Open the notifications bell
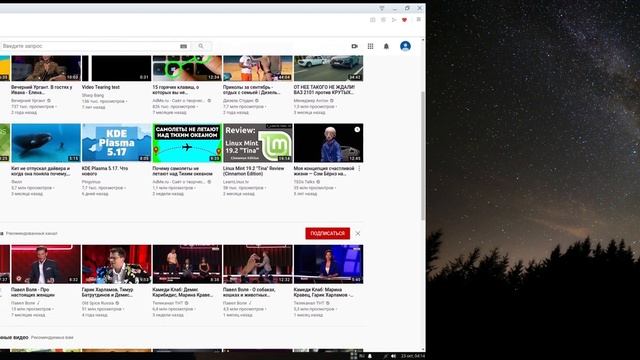Screen dimensions: 640x360 (x=386, y=46)
